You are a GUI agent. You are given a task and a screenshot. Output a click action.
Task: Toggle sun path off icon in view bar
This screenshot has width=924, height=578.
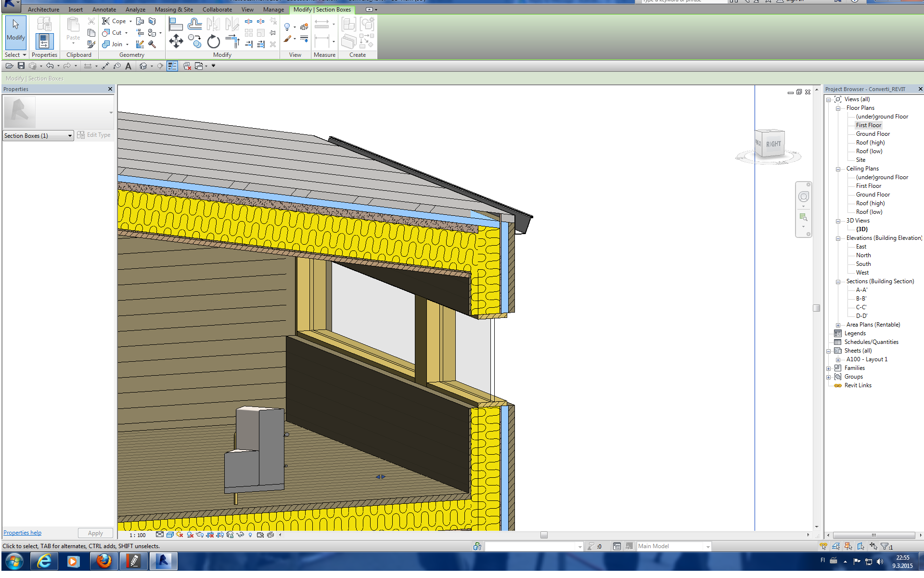(x=180, y=535)
